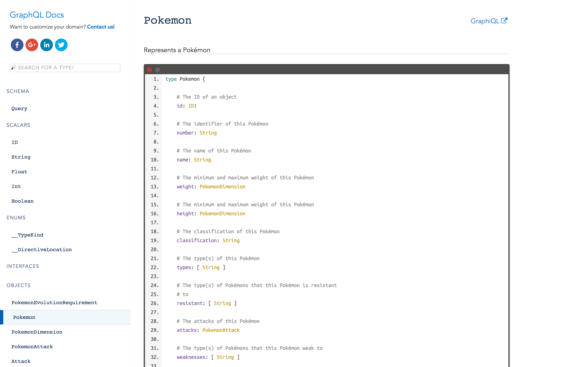The width and height of the screenshot is (588, 367).
Task: Click the LinkedIn share icon
Action: [46, 45]
